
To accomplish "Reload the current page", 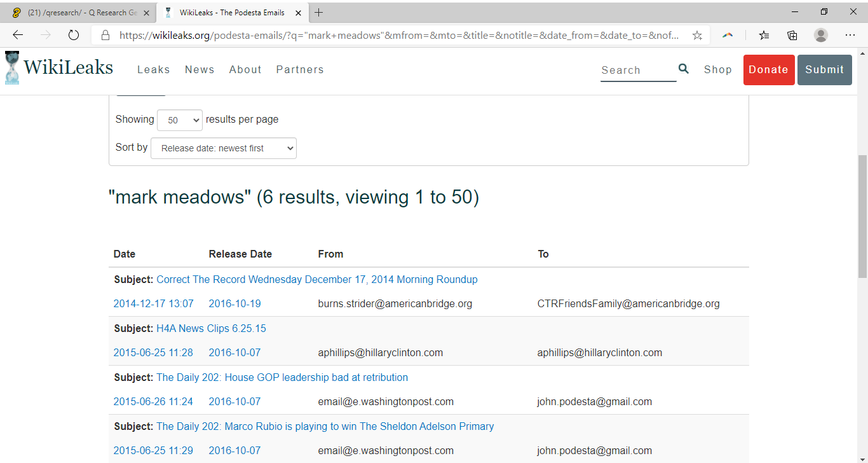I will point(74,35).
